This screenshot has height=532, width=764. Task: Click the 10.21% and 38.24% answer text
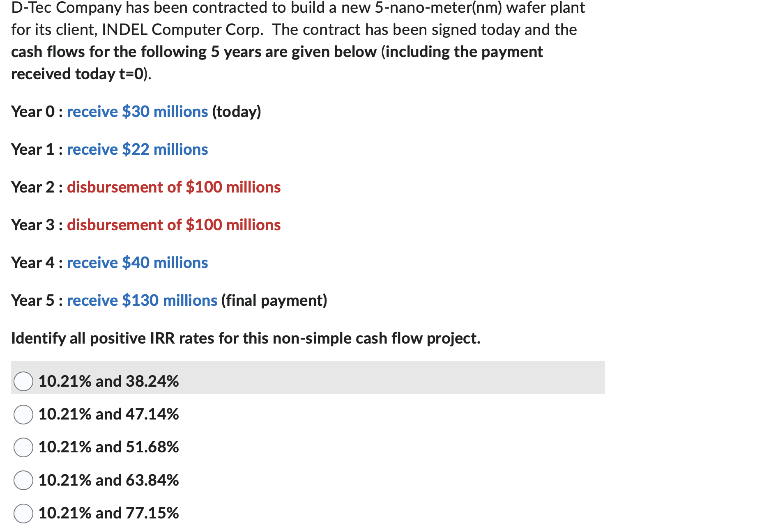[108, 381]
